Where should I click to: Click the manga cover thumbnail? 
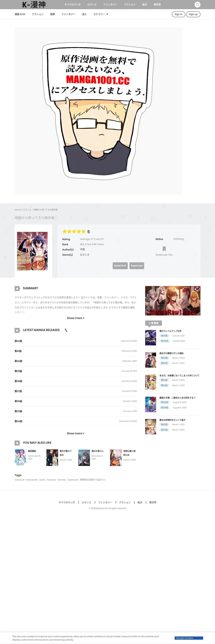(x=32, y=251)
